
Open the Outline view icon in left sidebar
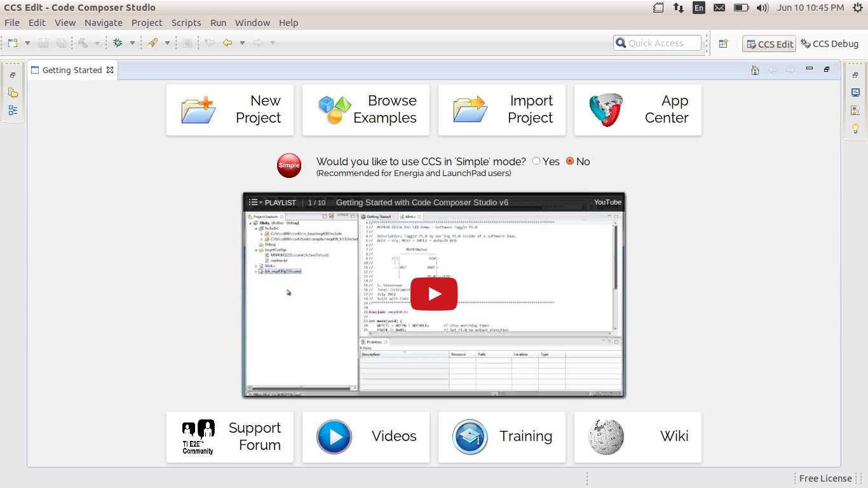(13, 110)
